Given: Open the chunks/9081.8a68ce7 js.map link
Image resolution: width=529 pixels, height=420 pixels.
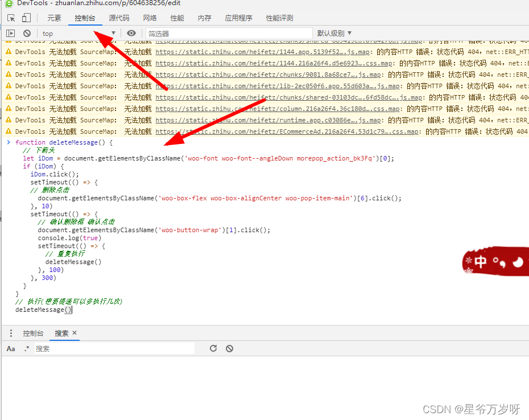Looking at the screenshot, I should point(268,75).
